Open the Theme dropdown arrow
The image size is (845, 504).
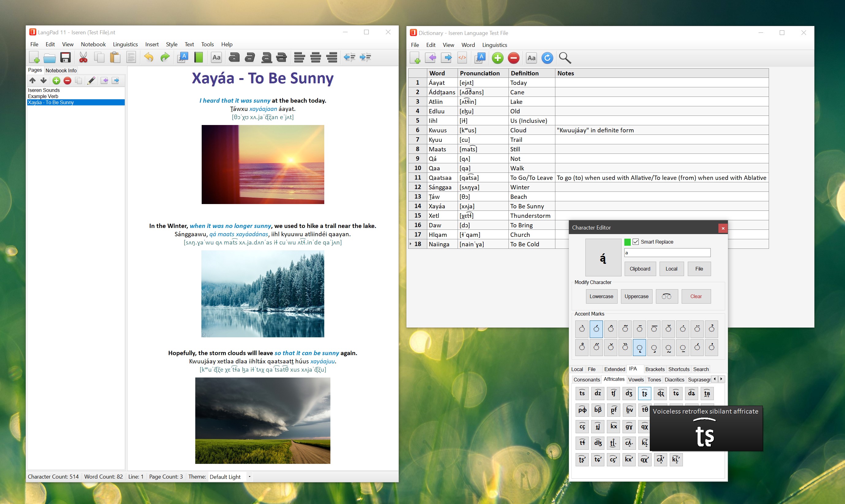click(x=249, y=476)
